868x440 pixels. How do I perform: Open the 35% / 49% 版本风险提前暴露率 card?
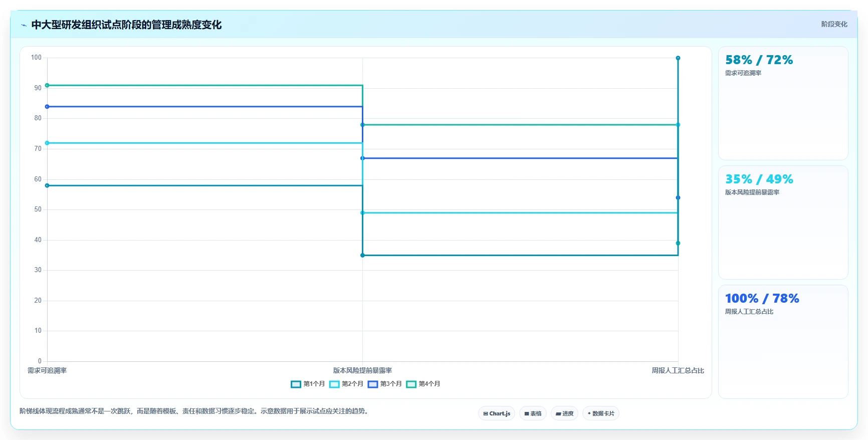[783, 223]
